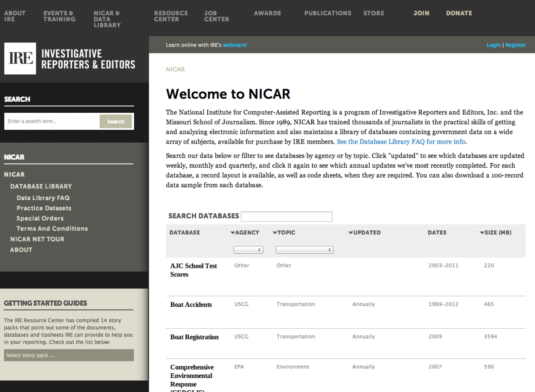Open the Agency filter dropdown
The image size is (535, 392).
point(248,250)
